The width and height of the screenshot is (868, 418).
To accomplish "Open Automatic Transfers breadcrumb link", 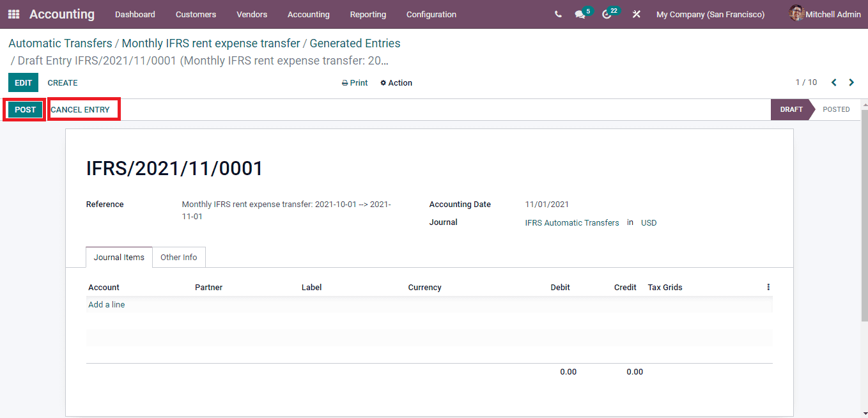I will coord(60,43).
